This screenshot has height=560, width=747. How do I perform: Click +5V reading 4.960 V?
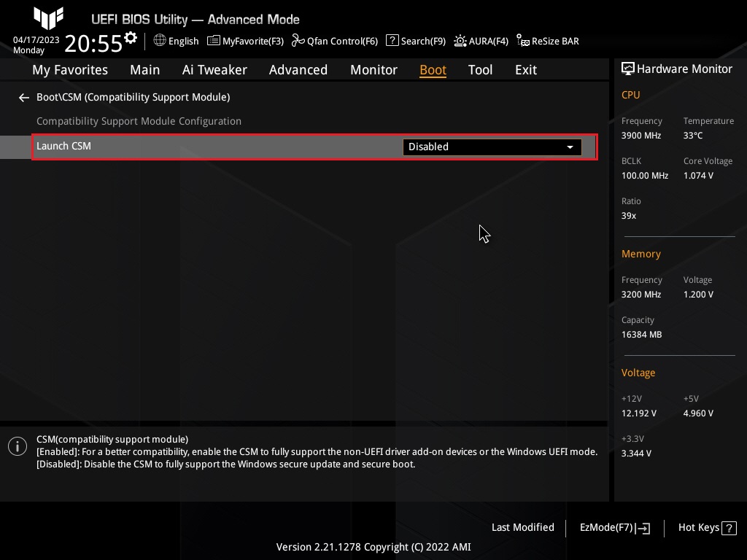coord(698,413)
